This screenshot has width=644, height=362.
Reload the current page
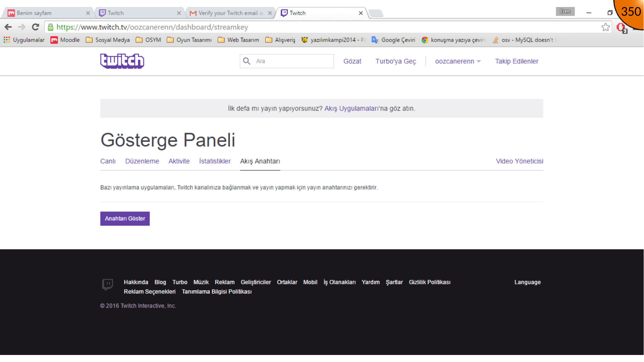pyautogui.click(x=36, y=27)
